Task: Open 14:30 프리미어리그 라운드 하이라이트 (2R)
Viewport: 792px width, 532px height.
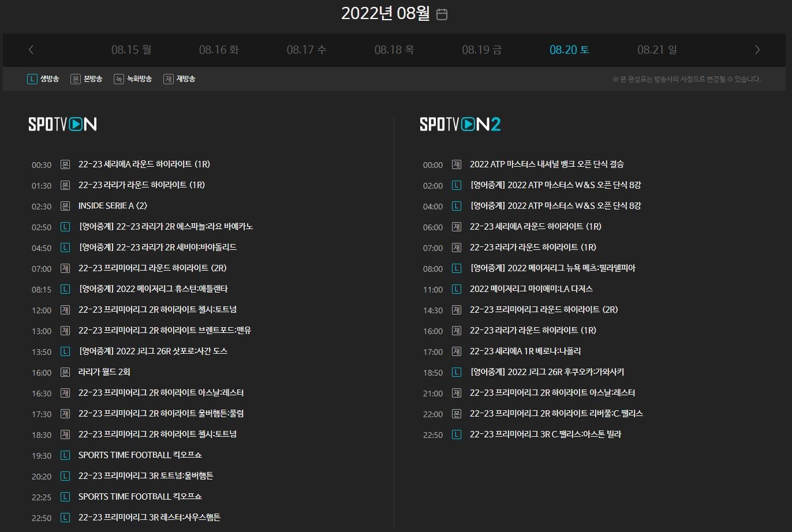Action: 544,310
